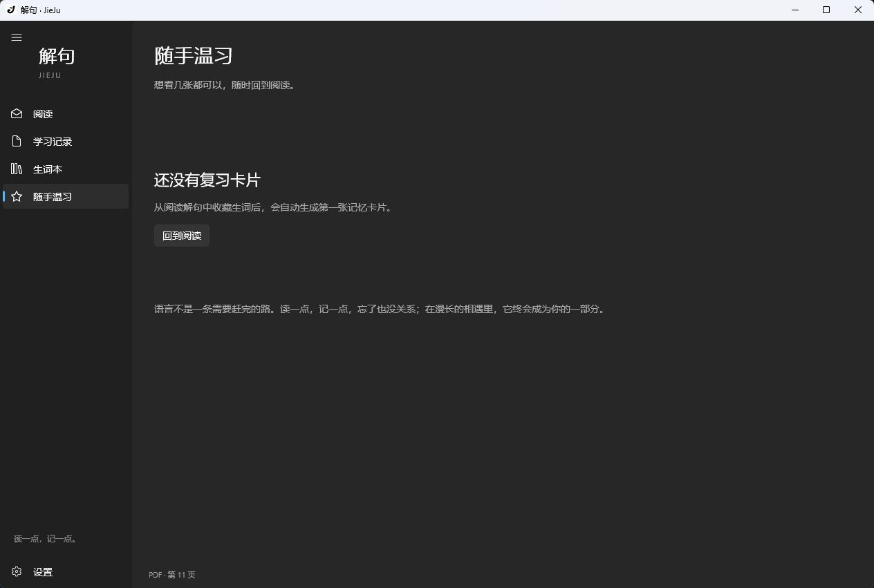
Task: Click the 读一点，记一点。 sidebar motto
Action: coord(46,538)
